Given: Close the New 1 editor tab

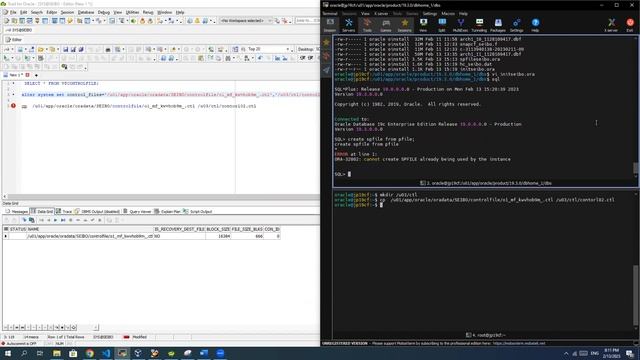Looking at the screenshot, I should (x=27, y=75).
